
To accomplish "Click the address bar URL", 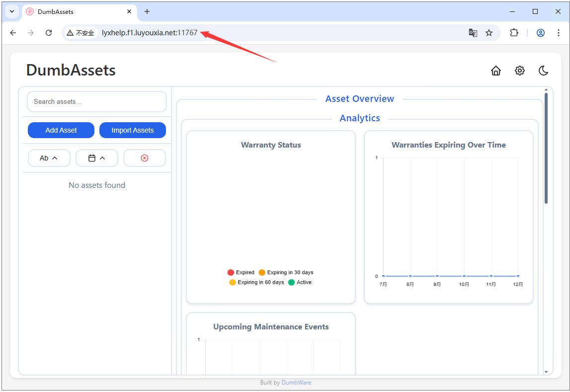I will (x=150, y=33).
